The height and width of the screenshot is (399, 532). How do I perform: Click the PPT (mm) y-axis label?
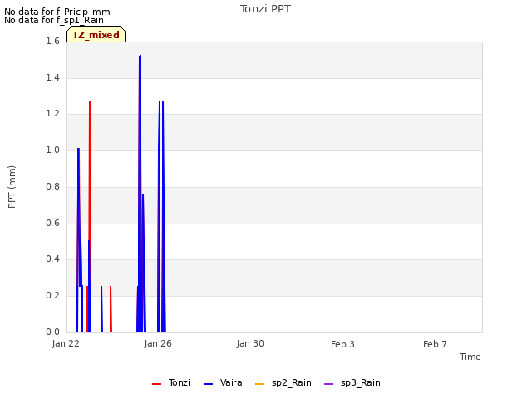pyautogui.click(x=12, y=187)
